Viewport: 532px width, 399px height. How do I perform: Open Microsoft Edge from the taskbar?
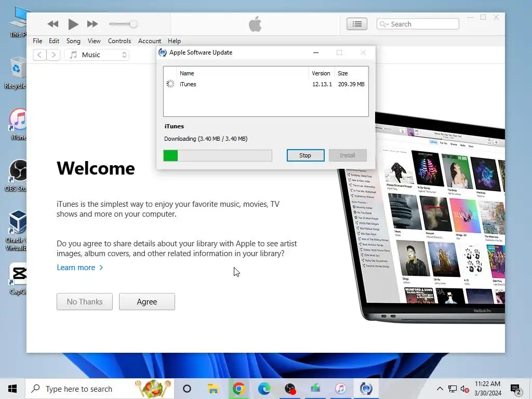pos(264,389)
